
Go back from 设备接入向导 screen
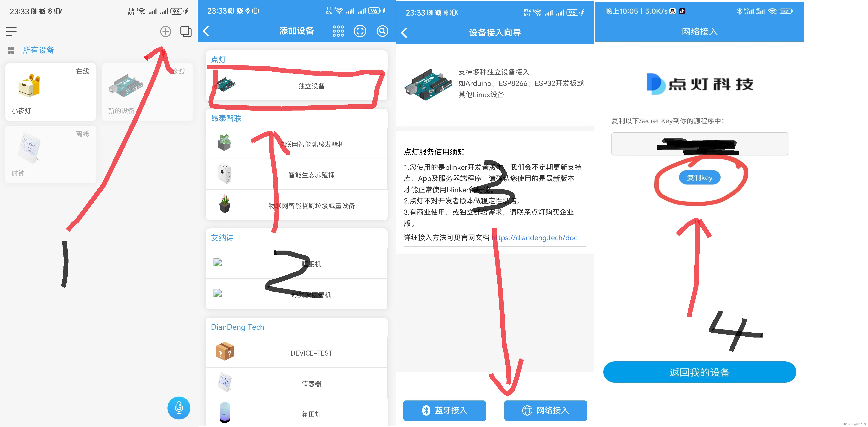click(405, 33)
